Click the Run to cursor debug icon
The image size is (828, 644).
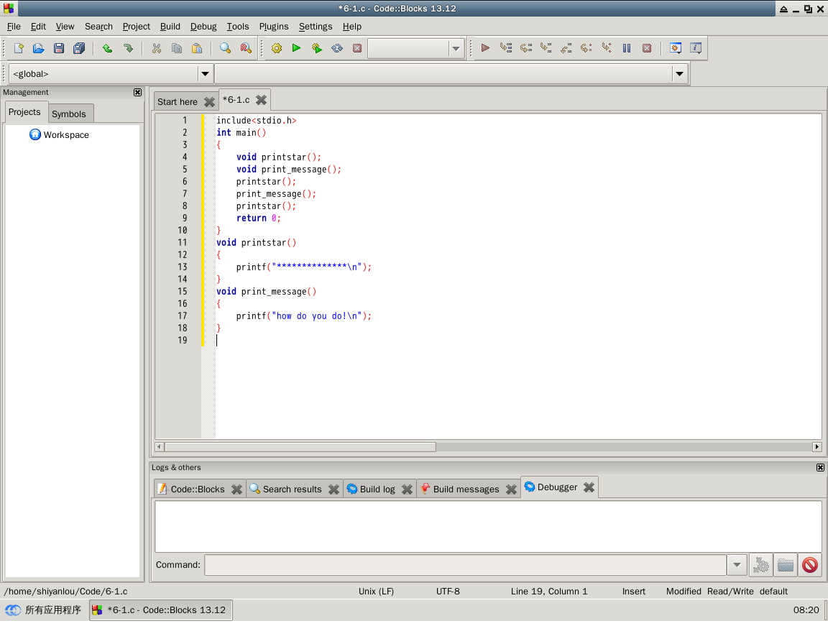[x=506, y=48]
